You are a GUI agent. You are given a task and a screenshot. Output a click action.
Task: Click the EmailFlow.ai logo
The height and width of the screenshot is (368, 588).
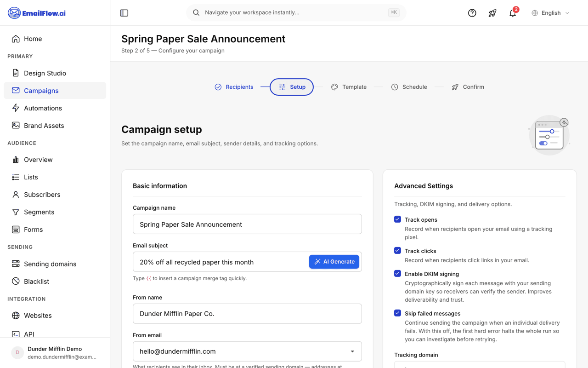[37, 13]
